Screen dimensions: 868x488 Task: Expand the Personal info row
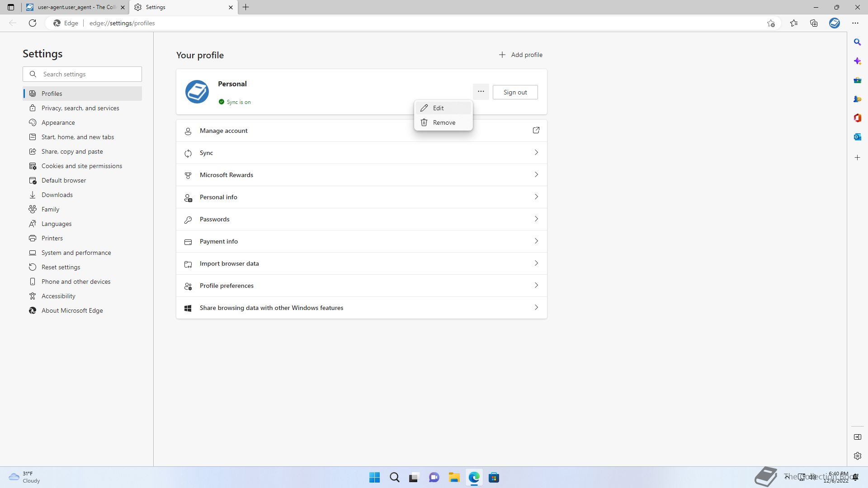362,197
